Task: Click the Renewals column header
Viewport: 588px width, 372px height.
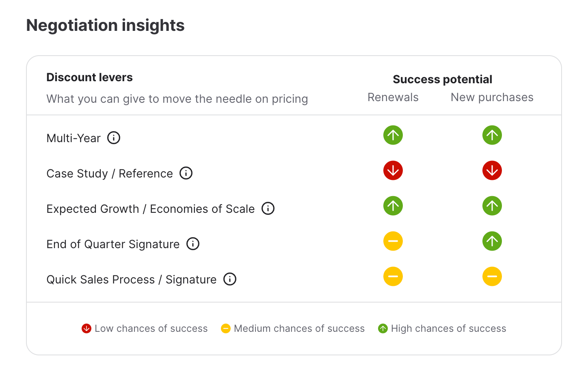Action: [x=393, y=97]
